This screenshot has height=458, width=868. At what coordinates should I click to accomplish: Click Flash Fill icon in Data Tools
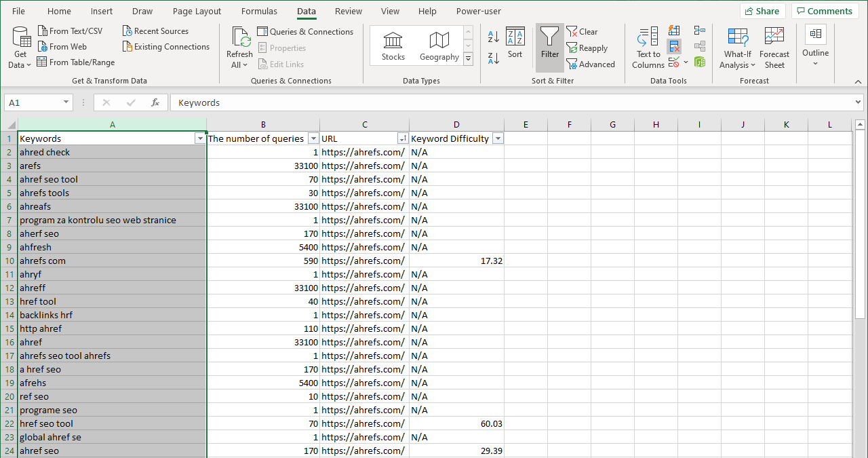(x=674, y=31)
